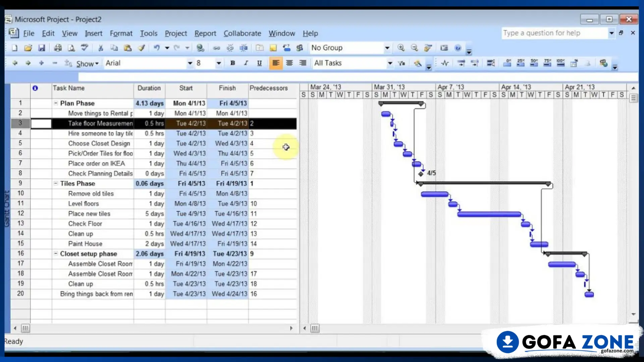Click the New blank project icon
This screenshot has width=644, height=362.
coord(14,48)
